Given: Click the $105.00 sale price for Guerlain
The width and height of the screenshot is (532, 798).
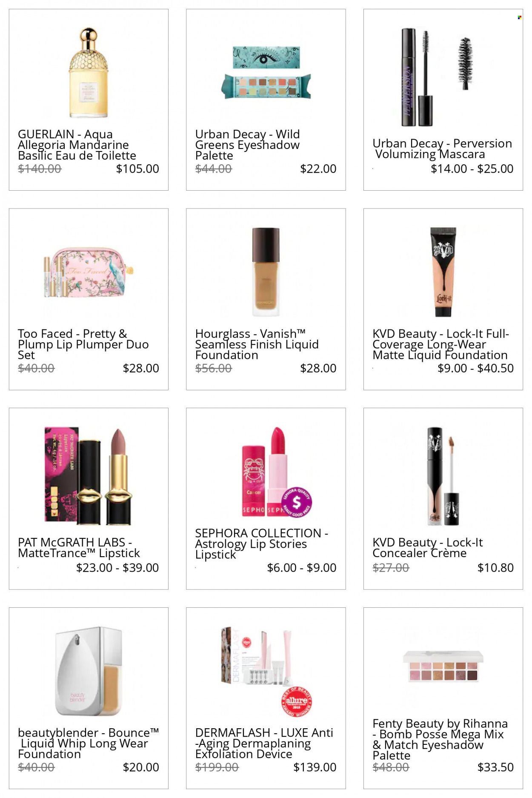Looking at the screenshot, I should (x=137, y=169).
